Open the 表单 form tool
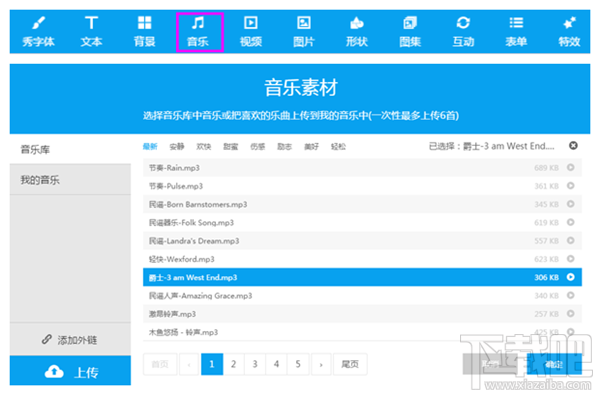 516,32
